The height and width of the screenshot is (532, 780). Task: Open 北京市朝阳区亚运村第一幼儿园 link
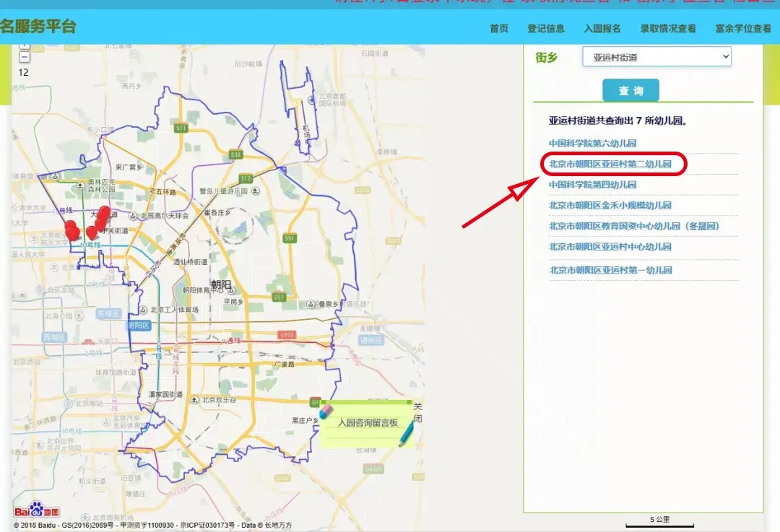tap(610, 270)
